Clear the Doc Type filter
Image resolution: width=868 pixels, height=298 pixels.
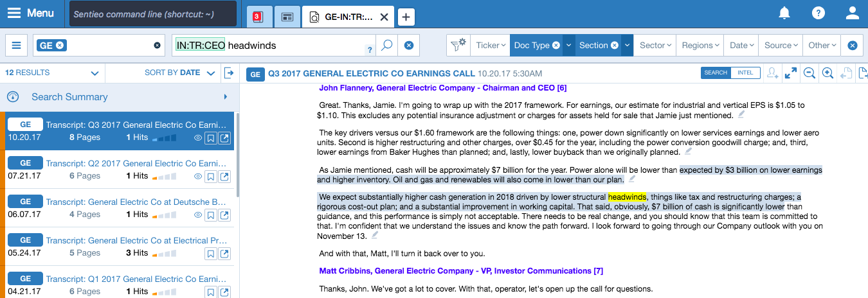(556, 46)
